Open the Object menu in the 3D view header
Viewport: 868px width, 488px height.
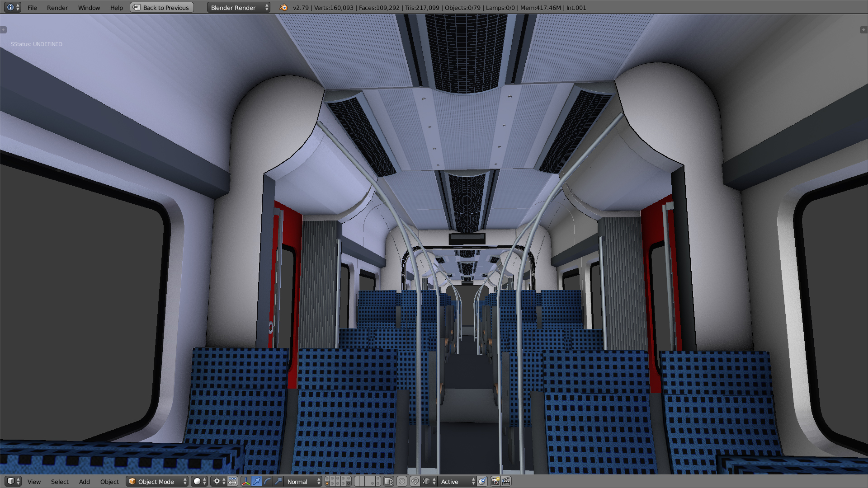pos(109,482)
